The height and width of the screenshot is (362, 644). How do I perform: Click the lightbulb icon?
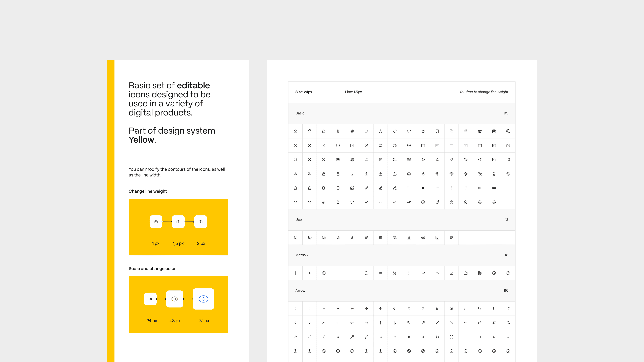point(494,174)
